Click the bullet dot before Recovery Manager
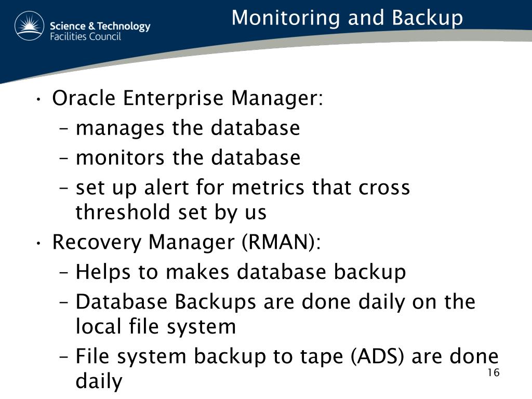 point(39,243)
